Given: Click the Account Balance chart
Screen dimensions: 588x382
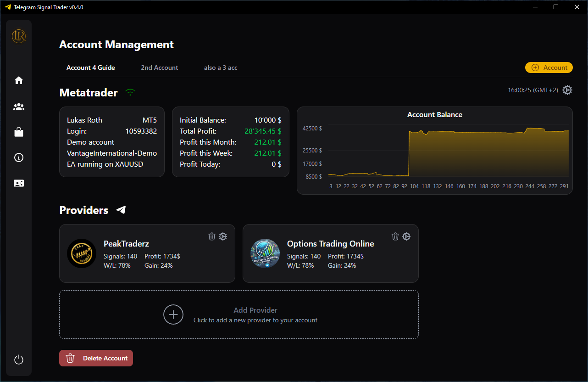Looking at the screenshot, I should (435, 151).
